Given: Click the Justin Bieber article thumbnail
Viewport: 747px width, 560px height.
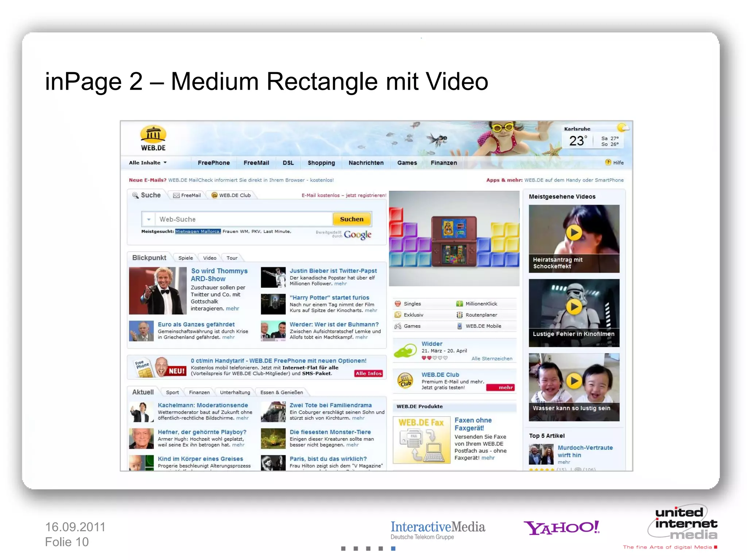Looking at the screenshot, I should pos(273,277).
